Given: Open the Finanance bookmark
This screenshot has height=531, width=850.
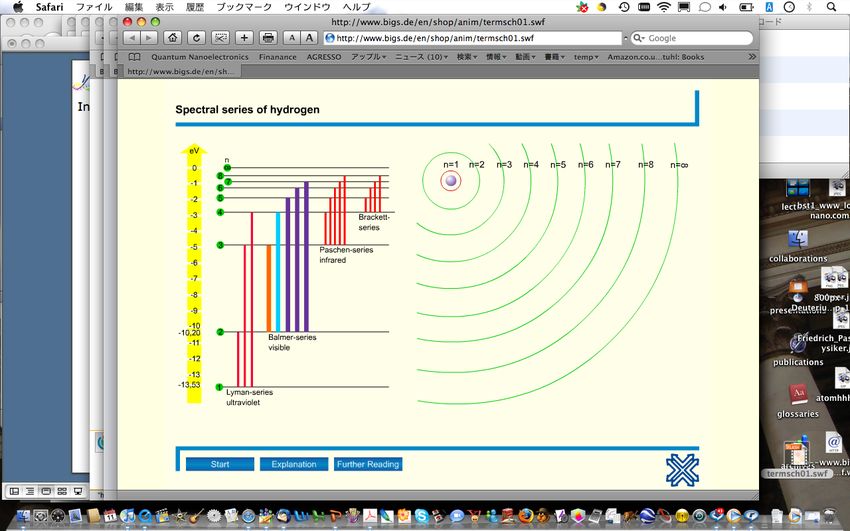Looking at the screenshot, I should [x=278, y=57].
